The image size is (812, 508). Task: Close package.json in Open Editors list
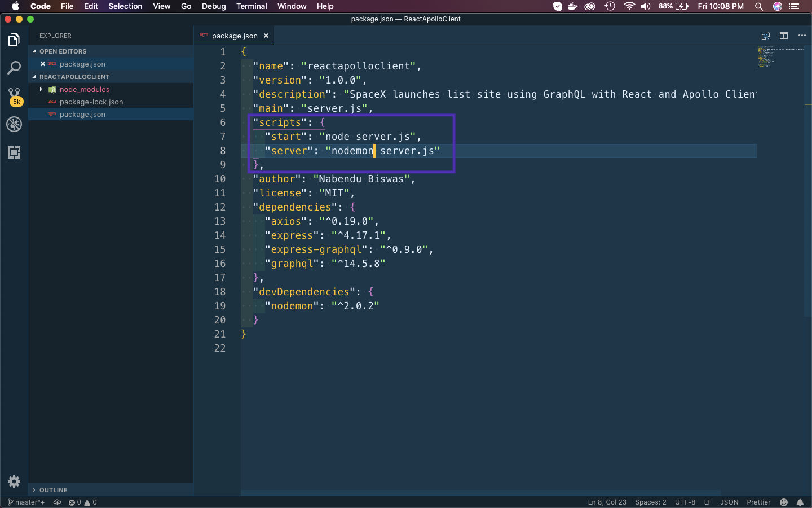pos(43,64)
